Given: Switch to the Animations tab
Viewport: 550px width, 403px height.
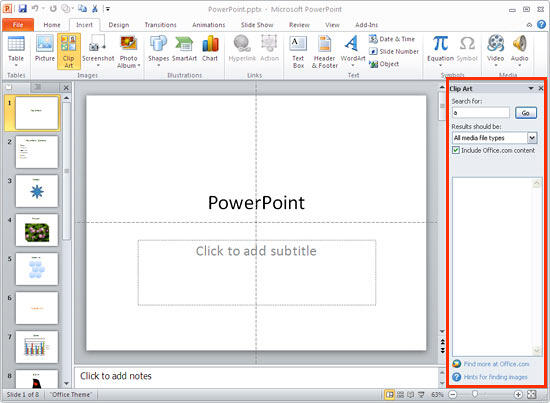Looking at the screenshot, I should (209, 25).
